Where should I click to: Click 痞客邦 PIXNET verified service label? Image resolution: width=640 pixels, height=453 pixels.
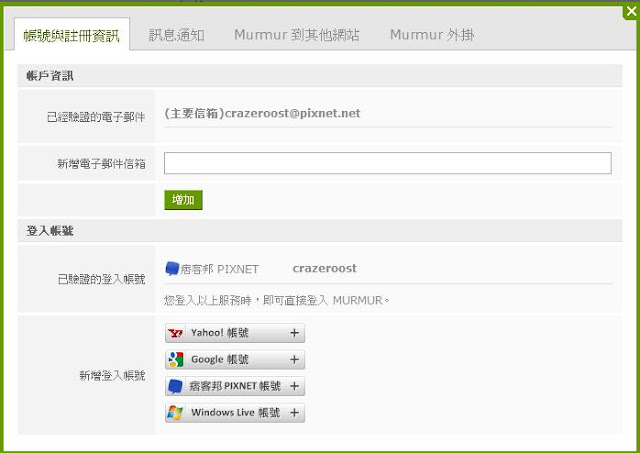(x=220, y=269)
